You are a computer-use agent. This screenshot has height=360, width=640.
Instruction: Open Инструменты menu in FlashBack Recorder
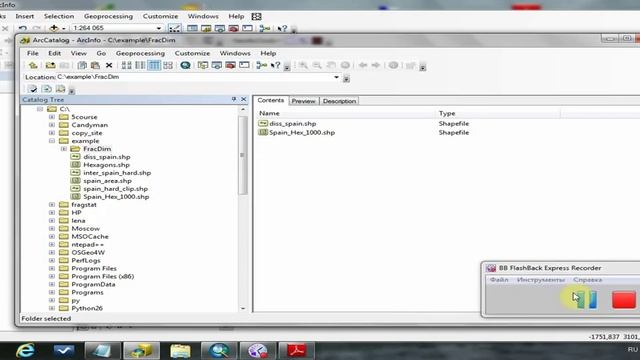pos(541,280)
